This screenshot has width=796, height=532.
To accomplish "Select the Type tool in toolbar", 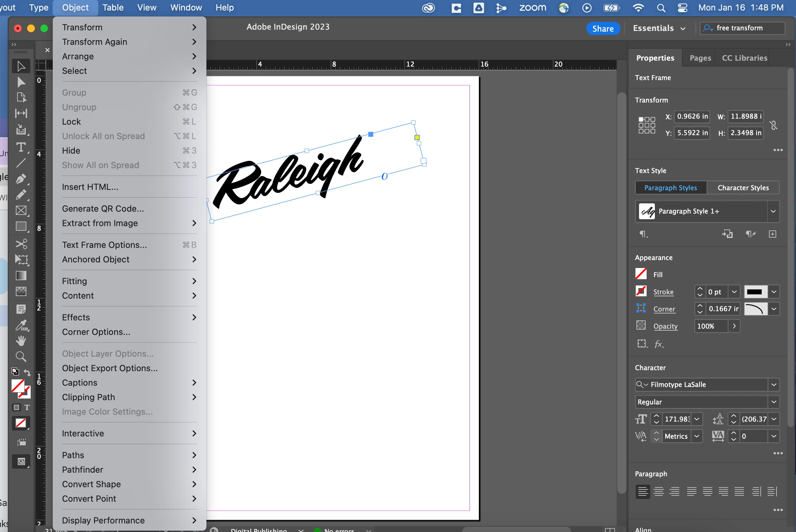I will click(21, 147).
